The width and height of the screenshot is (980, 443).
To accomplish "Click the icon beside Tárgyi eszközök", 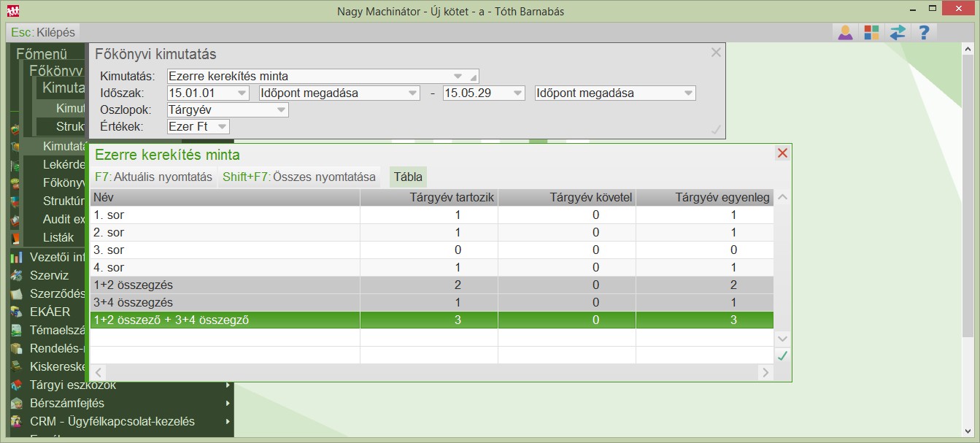I will tap(17, 385).
